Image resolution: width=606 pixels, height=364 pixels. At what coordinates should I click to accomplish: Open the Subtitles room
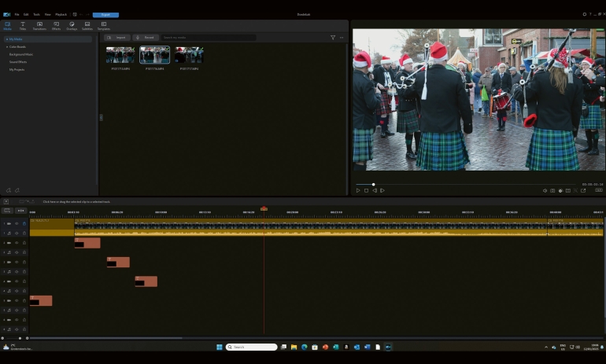87,25
